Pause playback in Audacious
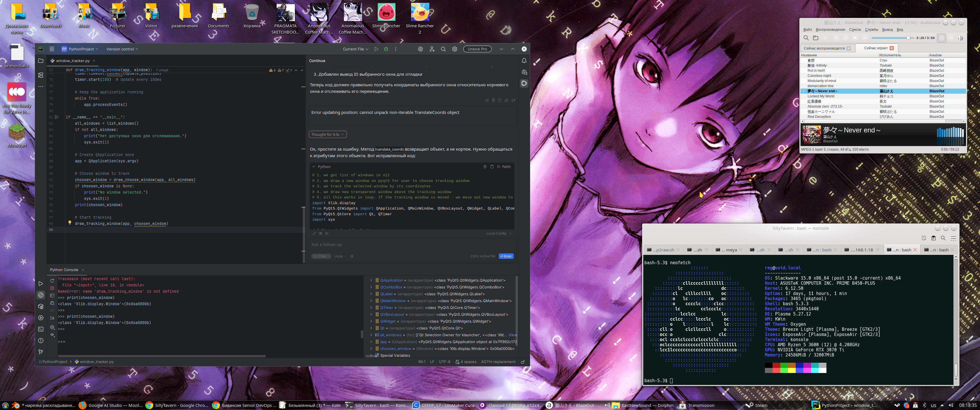 (845, 38)
